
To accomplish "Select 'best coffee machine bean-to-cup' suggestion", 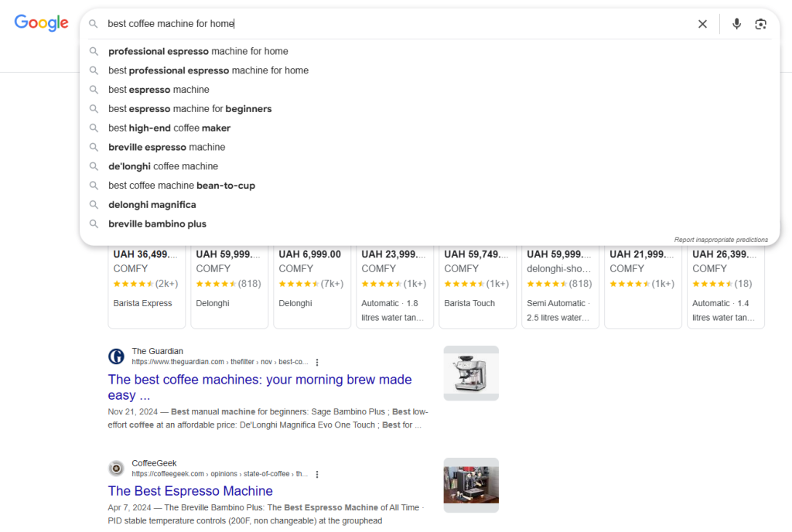I will tap(182, 186).
